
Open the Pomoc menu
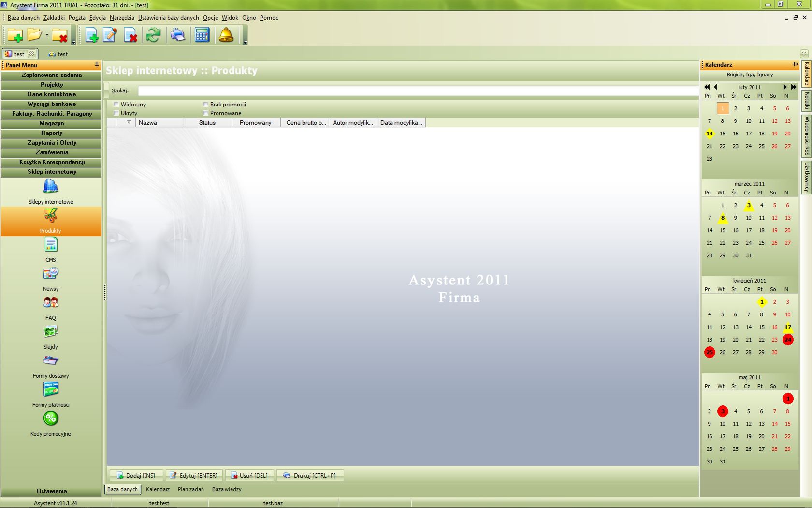pyautogui.click(x=269, y=18)
